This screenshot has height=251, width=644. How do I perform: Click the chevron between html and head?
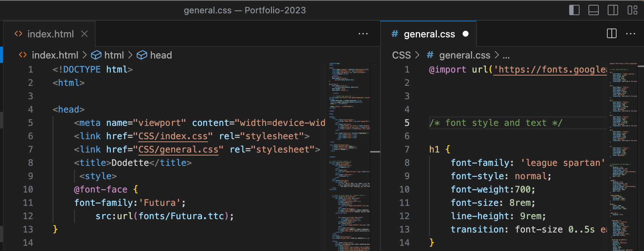tap(130, 55)
